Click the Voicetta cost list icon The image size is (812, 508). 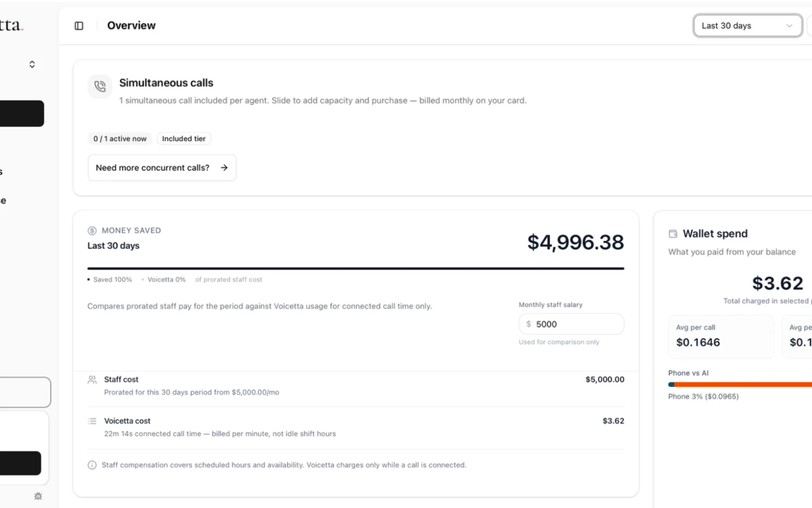click(x=92, y=421)
